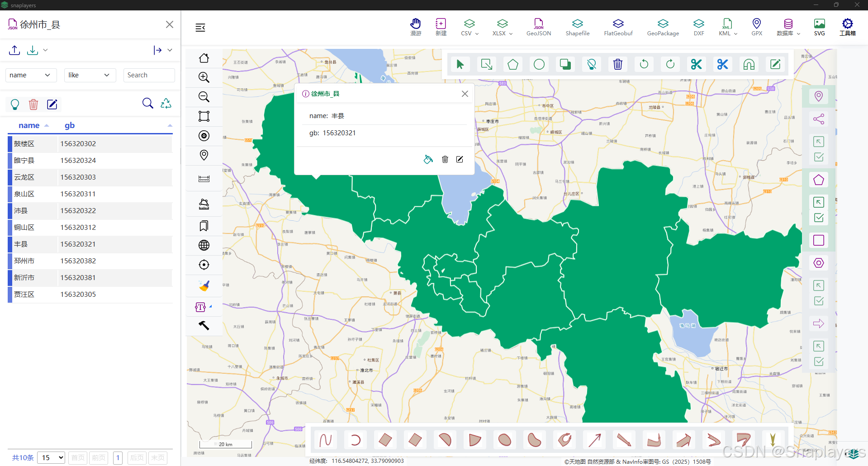Open GeoJSON import tool
The image size is (868, 466).
[539, 27]
